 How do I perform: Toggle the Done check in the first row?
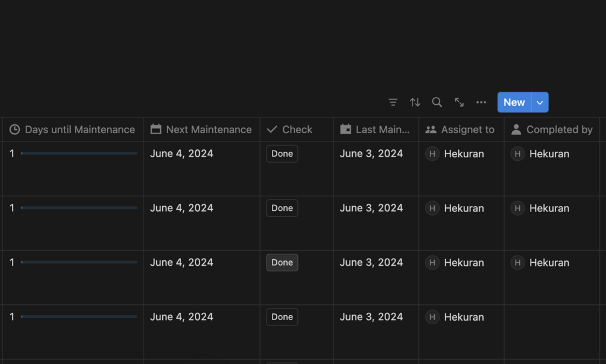pyautogui.click(x=282, y=154)
